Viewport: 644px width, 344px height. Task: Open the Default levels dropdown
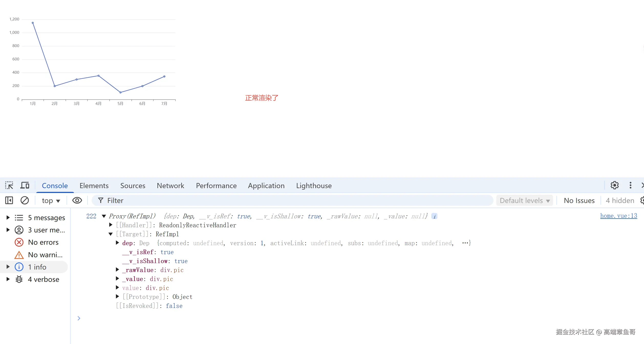point(524,201)
